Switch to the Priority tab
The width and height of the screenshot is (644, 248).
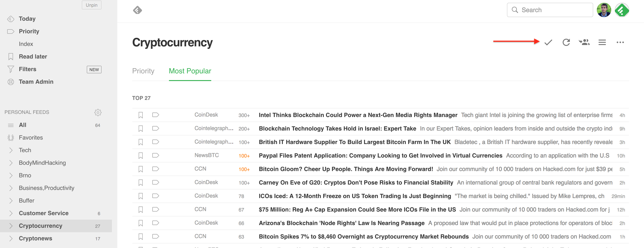pyautogui.click(x=143, y=71)
